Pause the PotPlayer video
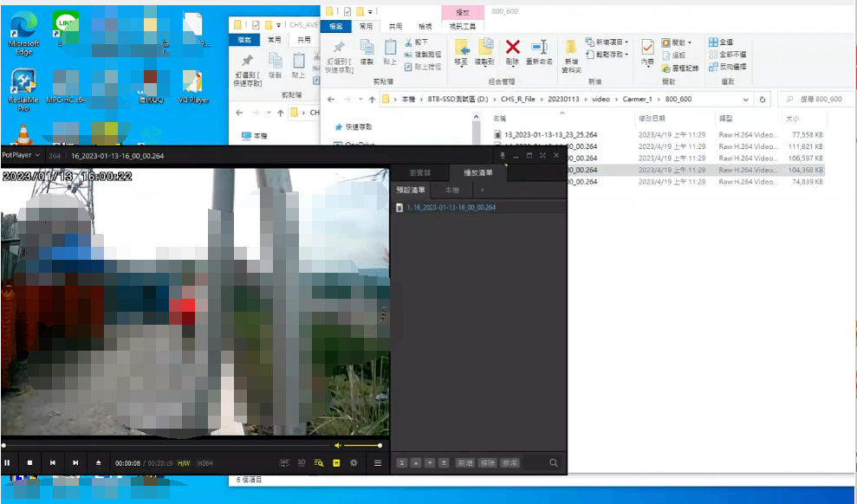This screenshot has width=857, height=504. tap(7, 462)
